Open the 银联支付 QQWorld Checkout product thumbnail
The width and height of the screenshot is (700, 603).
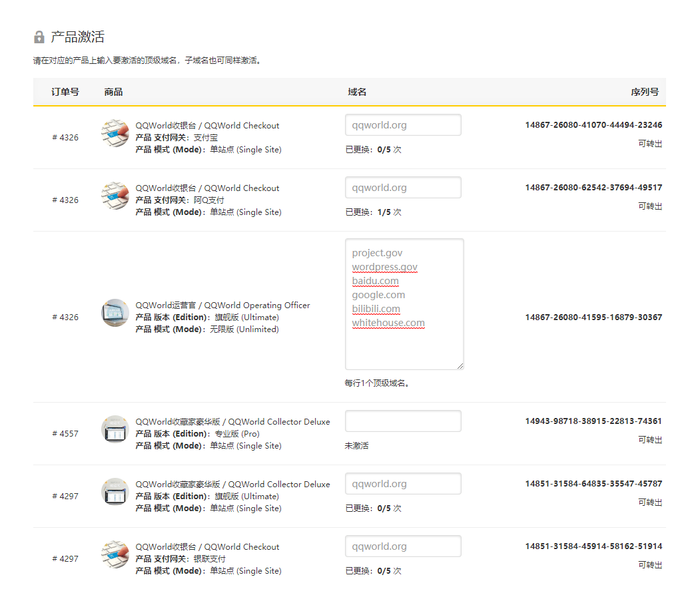pyautogui.click(x=115, y=554)
